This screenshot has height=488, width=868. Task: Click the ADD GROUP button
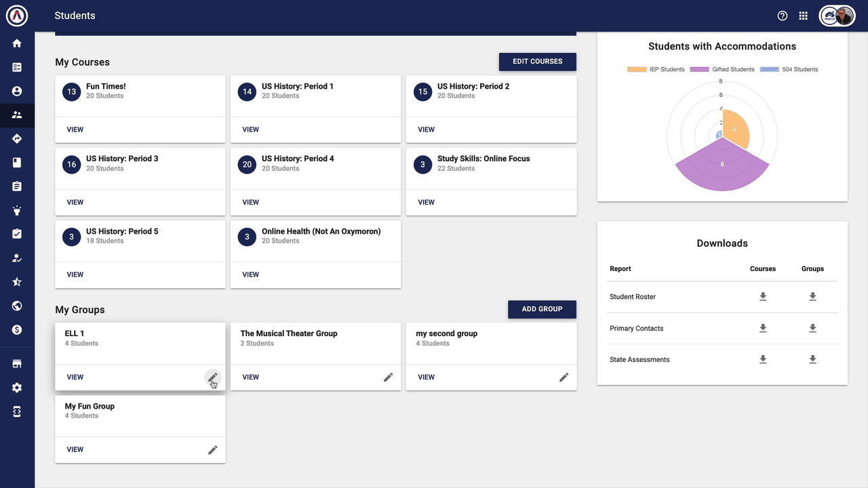click(x=542, y=309)
